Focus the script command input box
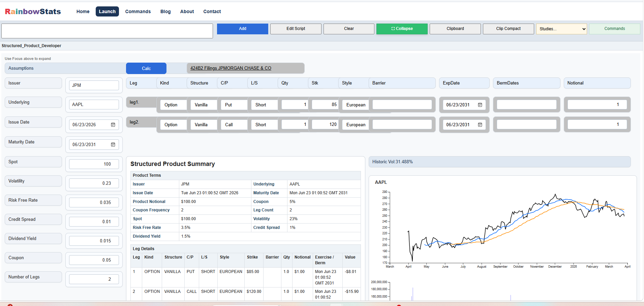Viewport: 644px width, 306px height. coord(107,31)
